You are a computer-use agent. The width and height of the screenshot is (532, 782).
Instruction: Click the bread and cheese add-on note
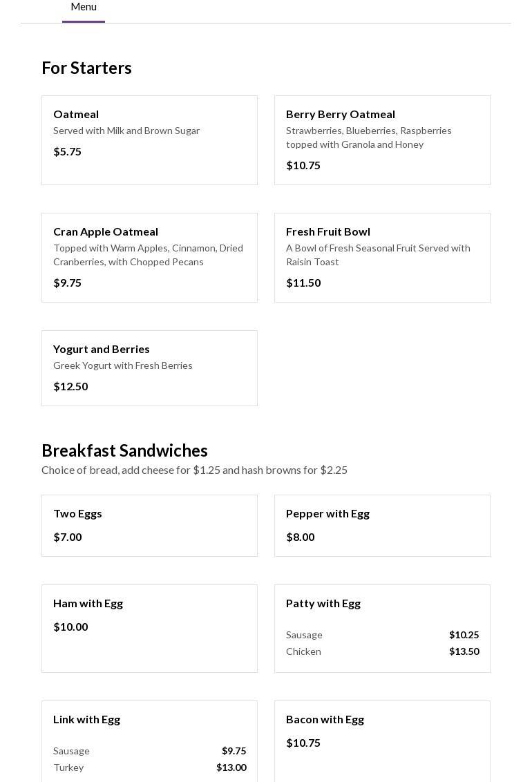coord(194,470)
